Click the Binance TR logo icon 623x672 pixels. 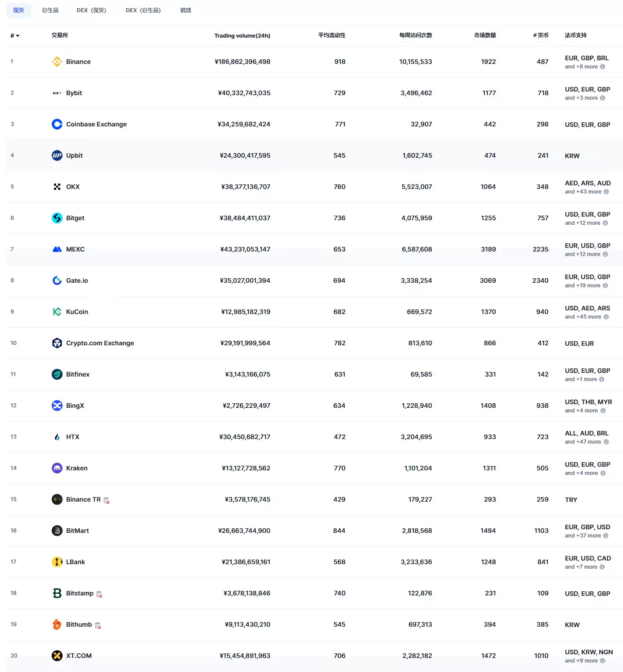point(57,499)
